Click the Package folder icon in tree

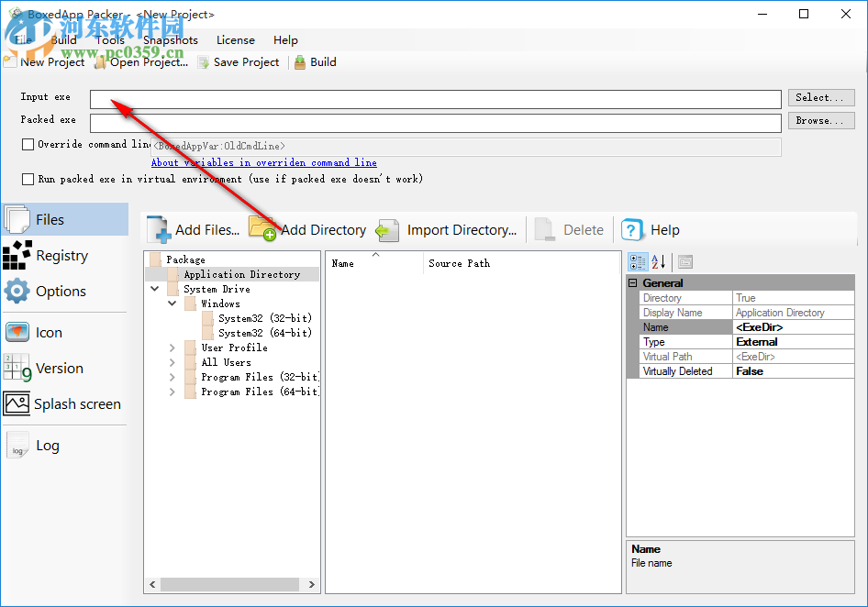click(156, 259)
